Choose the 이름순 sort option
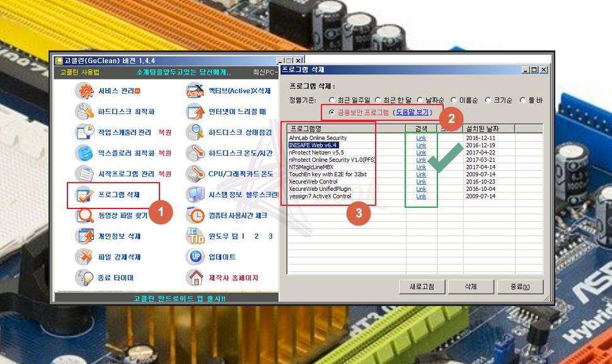Image resolution: width=612 pixels, height=364 pixels. click(454, 100)
